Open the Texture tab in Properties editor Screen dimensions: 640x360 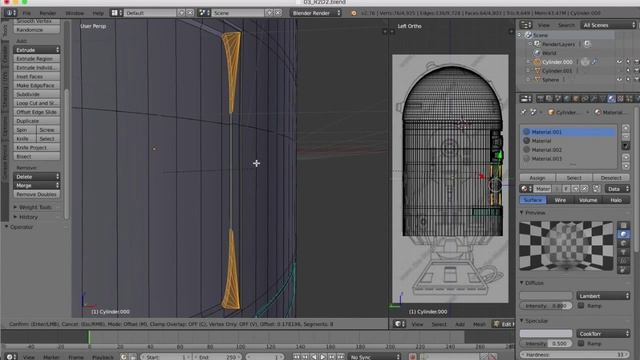[620, 99]
